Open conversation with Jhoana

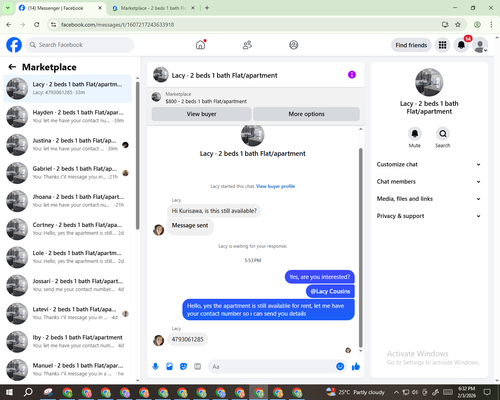tap(67, 201)
